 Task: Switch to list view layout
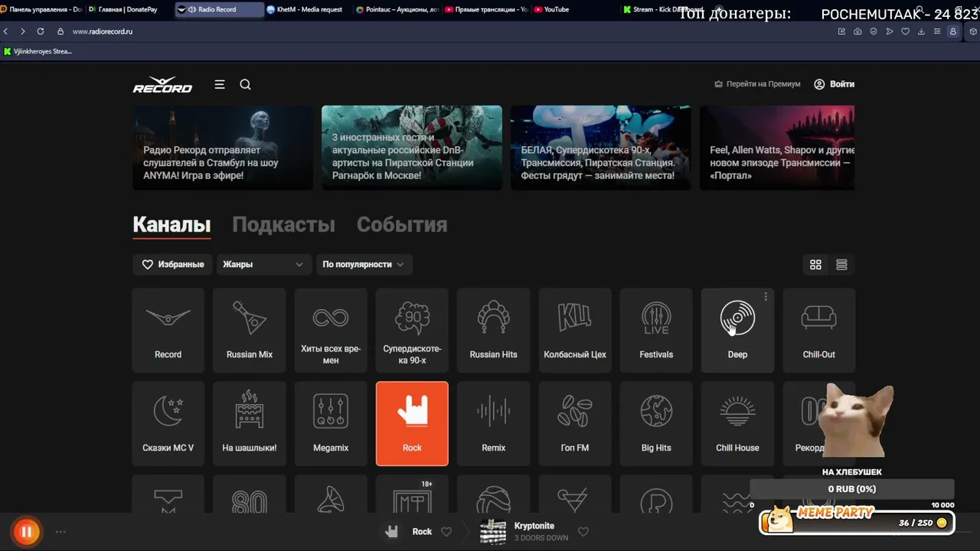click(841, 265)
